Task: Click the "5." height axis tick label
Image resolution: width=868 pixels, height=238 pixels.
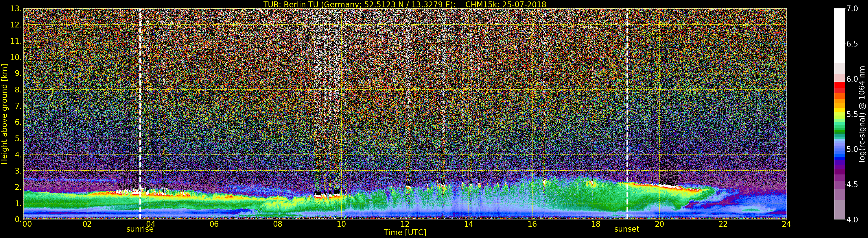Action: coord(18,138)
